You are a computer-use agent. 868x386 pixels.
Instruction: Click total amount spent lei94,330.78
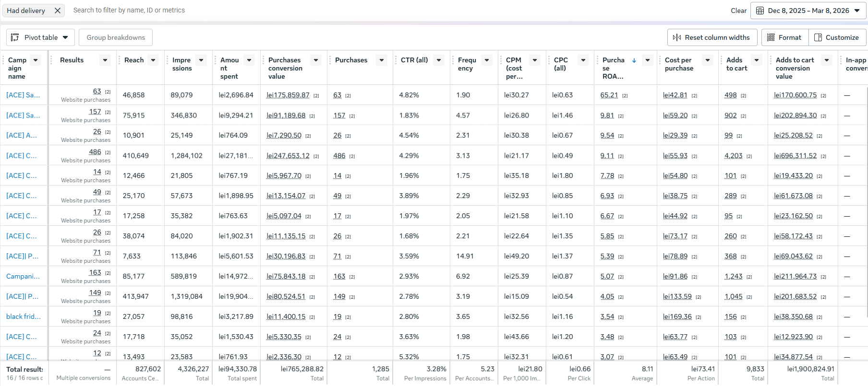click(238, 369)
